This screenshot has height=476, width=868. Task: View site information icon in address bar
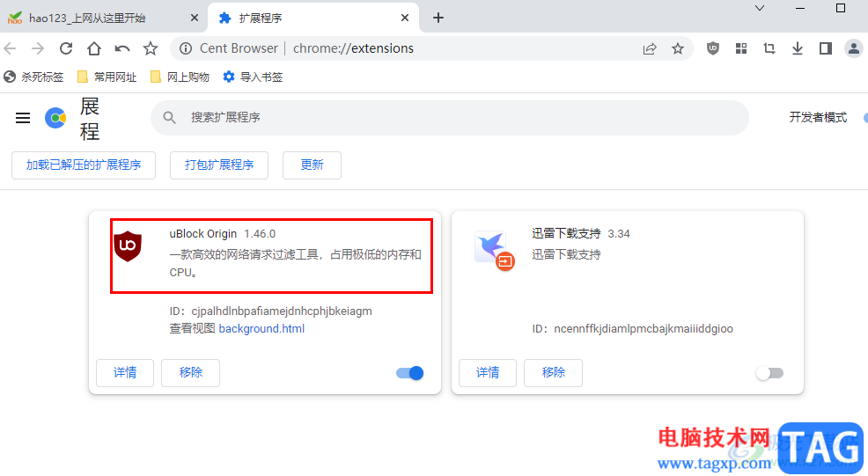coord(186,48)
